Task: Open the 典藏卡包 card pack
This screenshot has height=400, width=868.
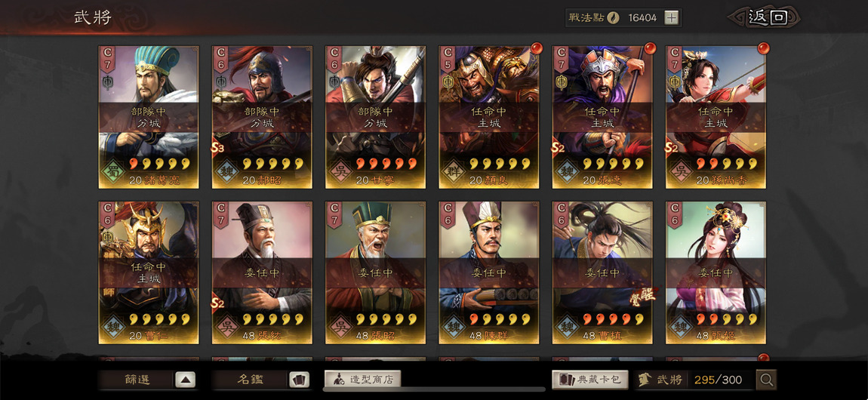Action: click(590, 380)
